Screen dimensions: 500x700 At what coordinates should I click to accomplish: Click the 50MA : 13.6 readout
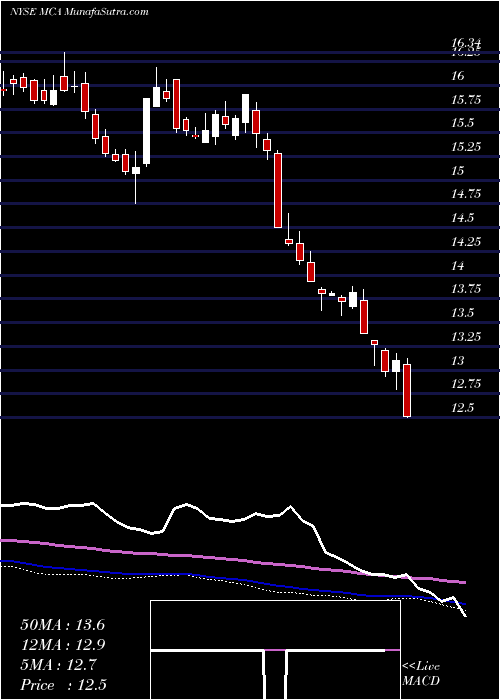(x=62, y=625)
